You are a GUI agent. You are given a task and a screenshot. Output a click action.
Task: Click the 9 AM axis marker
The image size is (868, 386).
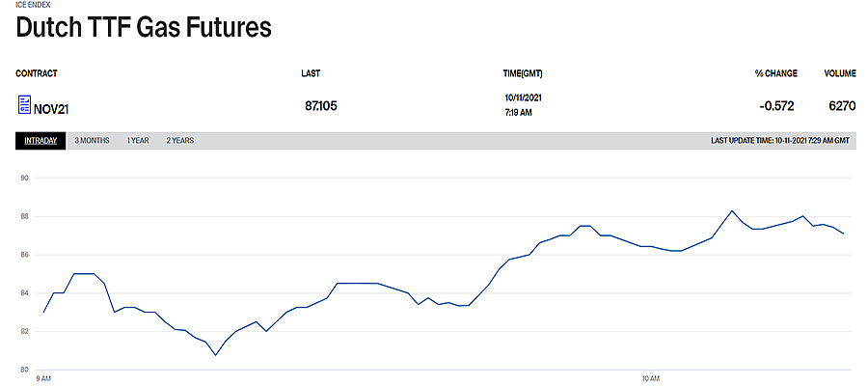coord(43,379)
